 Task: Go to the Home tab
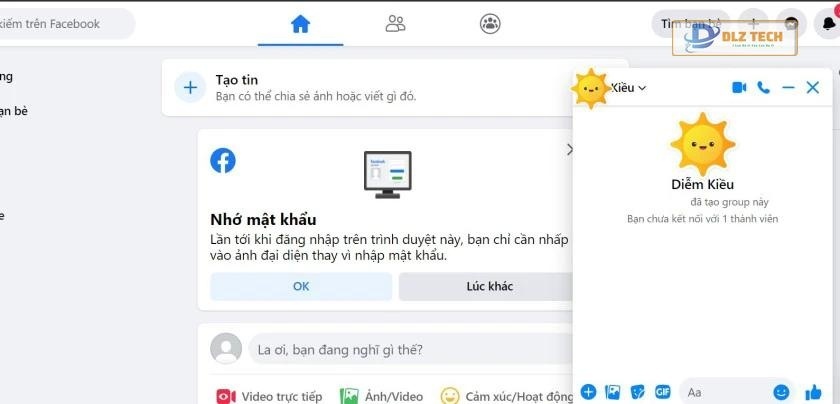pyautogui.click(x=301, y=24)
